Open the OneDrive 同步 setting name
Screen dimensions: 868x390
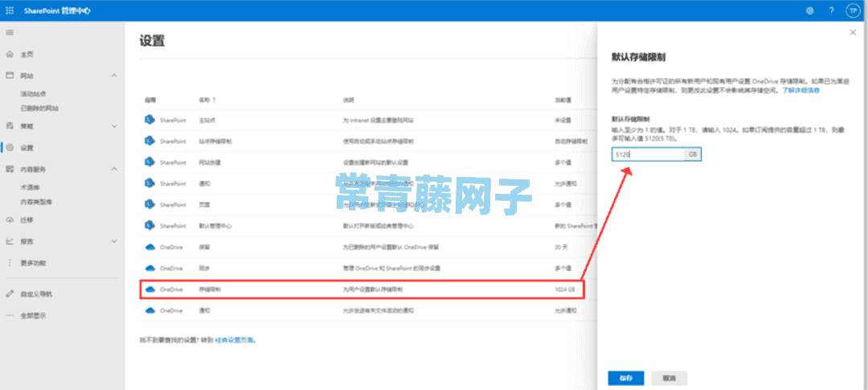(203, 268)
